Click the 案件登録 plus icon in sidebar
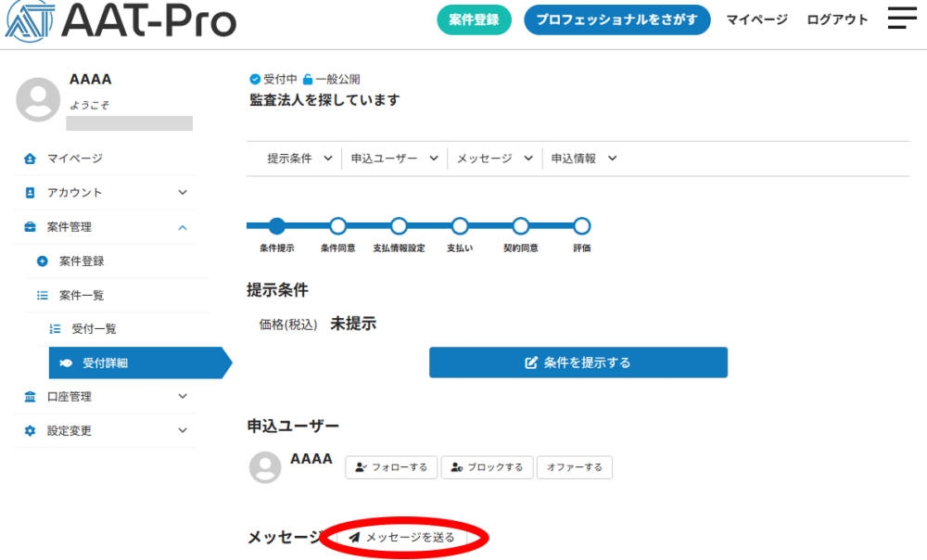Screen dimensions: 927x560 tap(42, 261)
